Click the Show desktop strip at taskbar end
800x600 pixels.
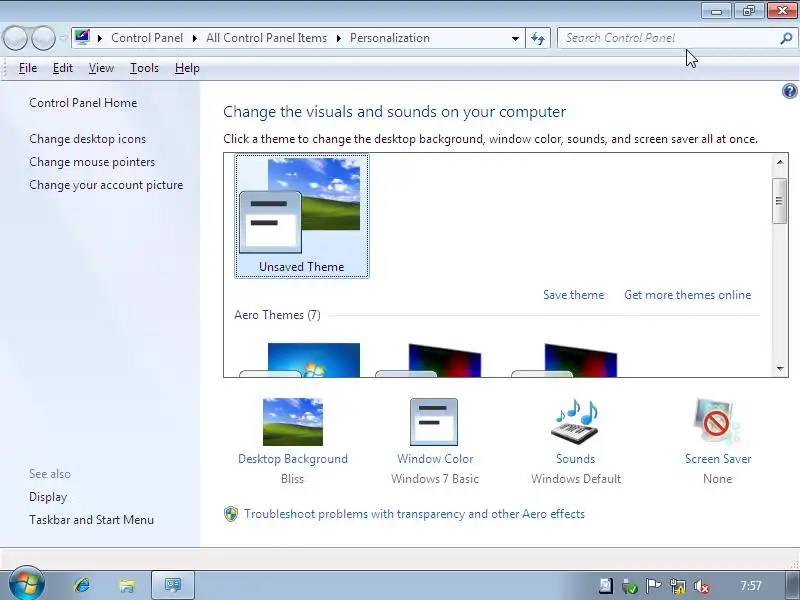point(791,585)
